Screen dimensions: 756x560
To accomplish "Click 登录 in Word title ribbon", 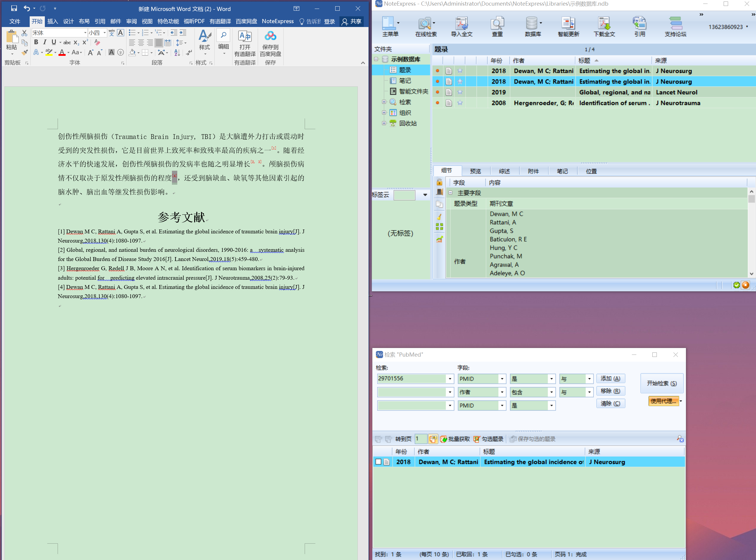I will pos(329,21).
